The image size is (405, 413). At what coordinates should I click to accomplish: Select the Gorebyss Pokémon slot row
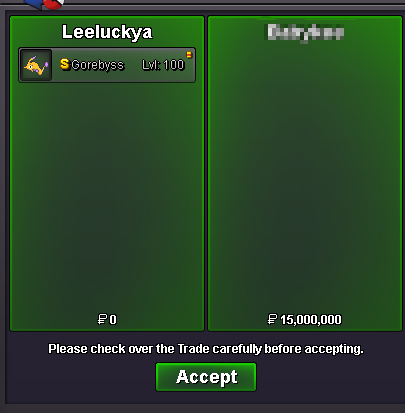pyautogui.click(x=107, y=65)
